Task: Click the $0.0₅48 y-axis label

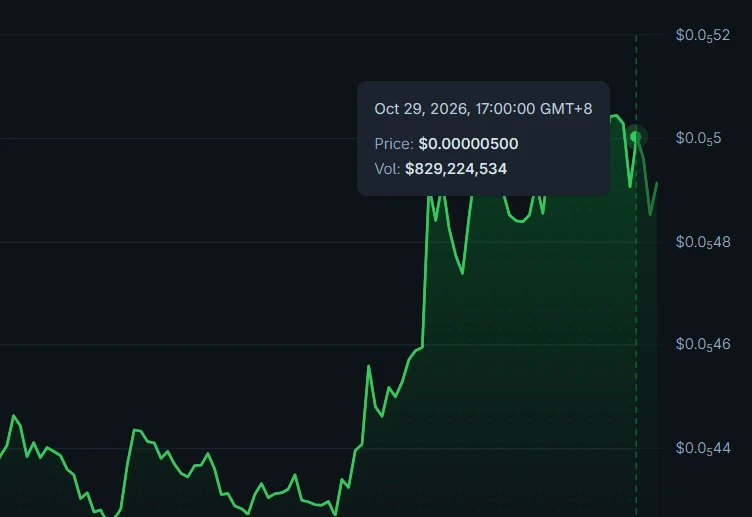Action: [703, 242]
